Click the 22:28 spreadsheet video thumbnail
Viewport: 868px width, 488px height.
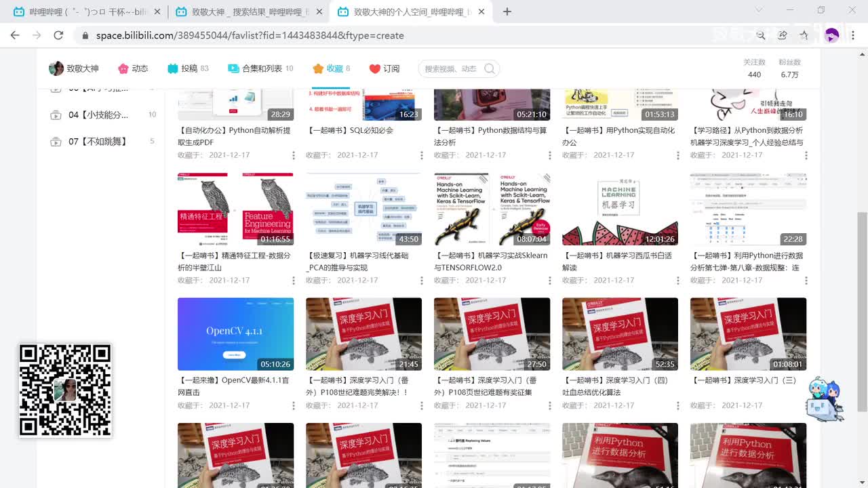point(748,209)
